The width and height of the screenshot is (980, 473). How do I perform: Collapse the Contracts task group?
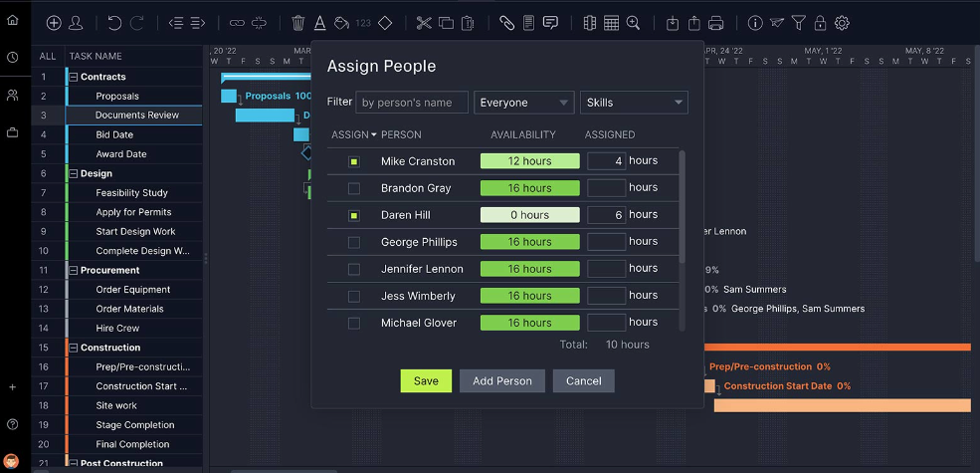[73, 77]
